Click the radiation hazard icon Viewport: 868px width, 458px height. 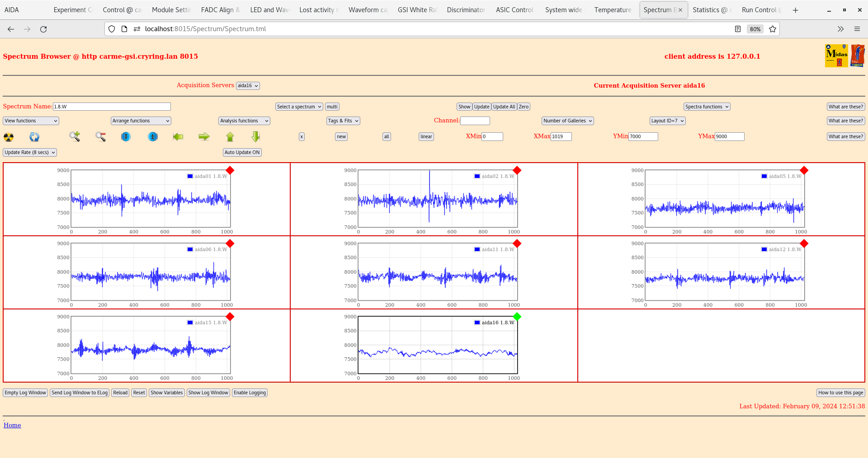[9, 137]
